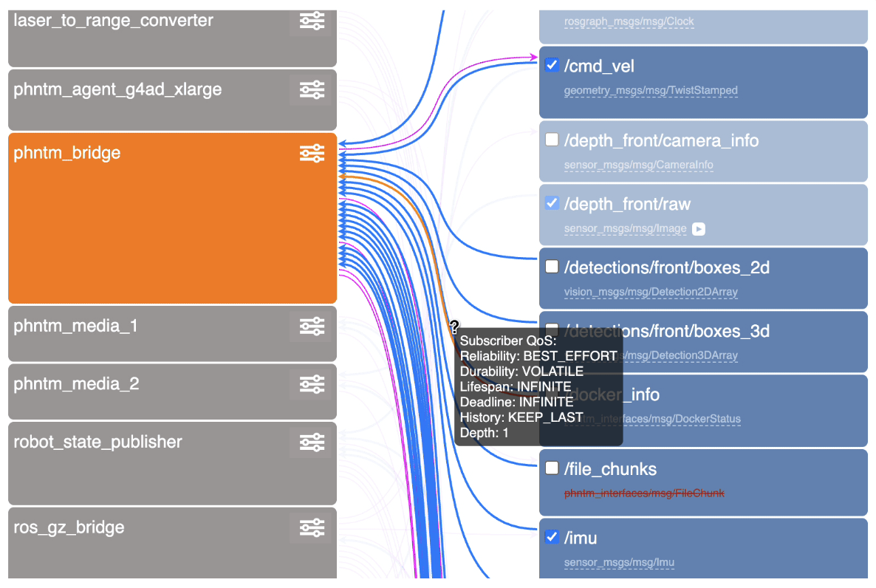Open the phntm_bridge settings sliders icon
876x588 pixels.
pyautogui.click(x=311, y=152)
